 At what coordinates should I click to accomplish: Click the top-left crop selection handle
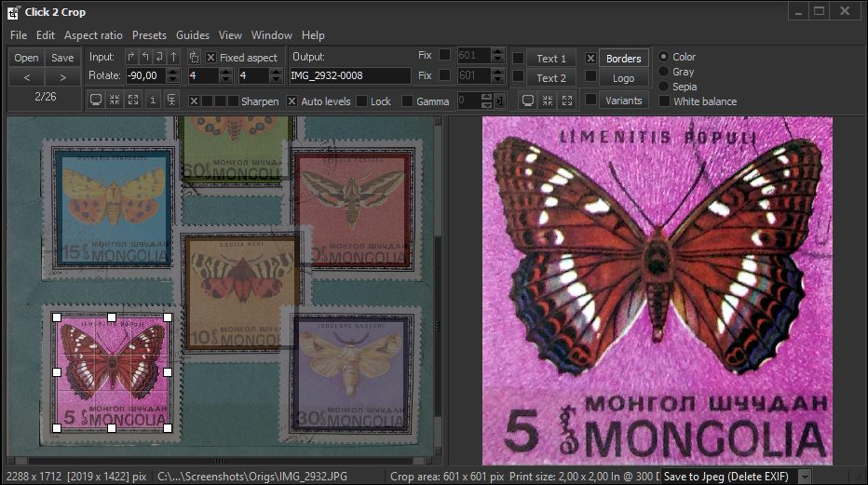click(x=57, y=317)
